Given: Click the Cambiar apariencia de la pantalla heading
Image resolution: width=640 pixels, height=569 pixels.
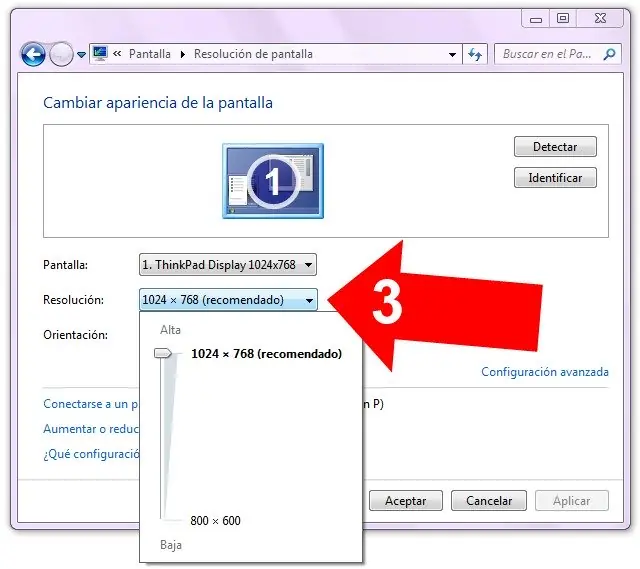Looking at the screenshot, I should click(x=158, y=103).
